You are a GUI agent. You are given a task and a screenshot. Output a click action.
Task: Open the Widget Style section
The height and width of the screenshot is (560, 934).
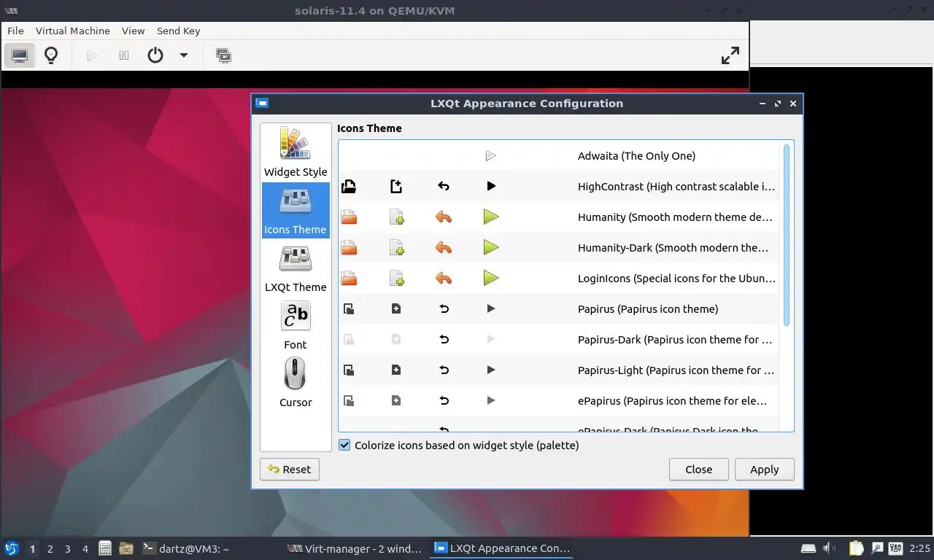coord(296,152)
